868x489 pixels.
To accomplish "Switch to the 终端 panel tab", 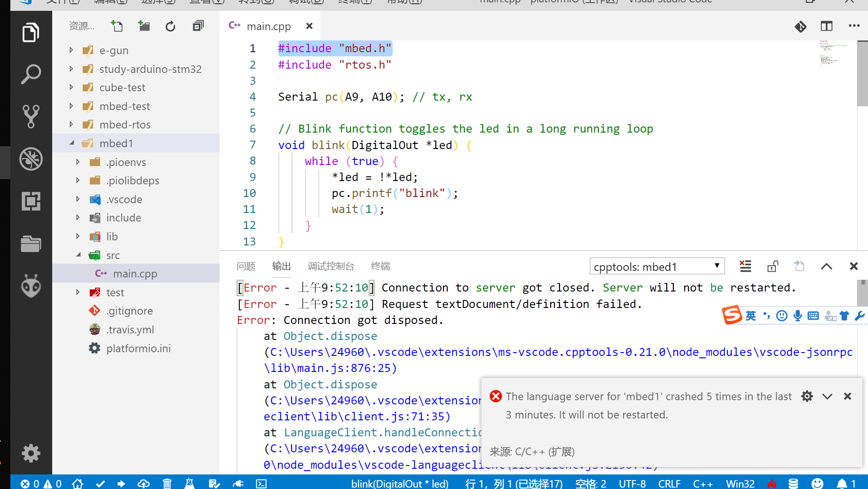I will pyautogui.click(x=380, y=266).
